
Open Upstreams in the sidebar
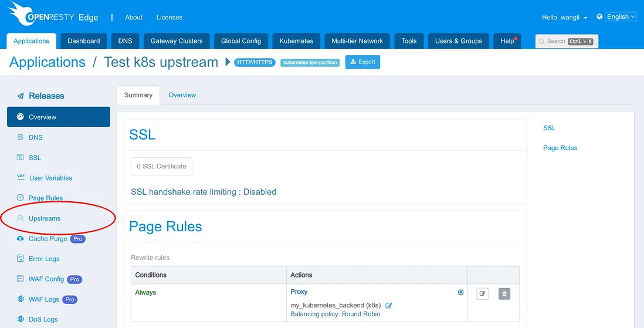coord(45,218)
